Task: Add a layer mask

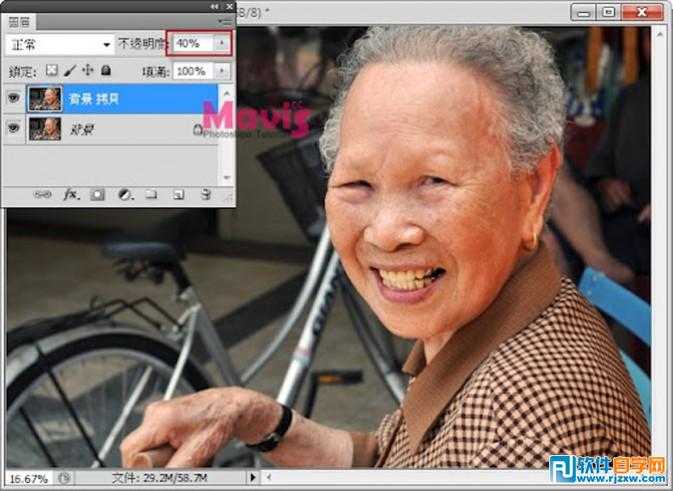Action: tap(97, 195)
